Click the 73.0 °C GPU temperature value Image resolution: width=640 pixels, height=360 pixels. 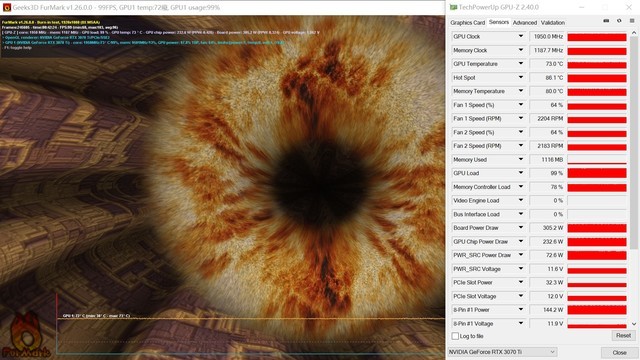[x=554, y=64]
